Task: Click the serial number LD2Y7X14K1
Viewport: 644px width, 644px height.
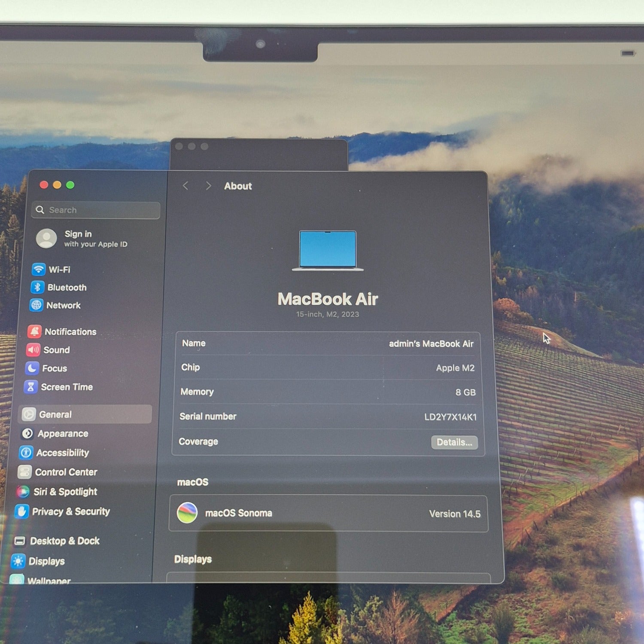Action: click(x=450, y=417)
